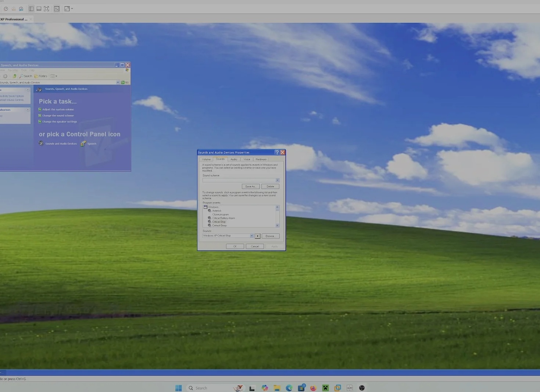
Task: Play the selected sound preview
Action: tap(258, 236)
